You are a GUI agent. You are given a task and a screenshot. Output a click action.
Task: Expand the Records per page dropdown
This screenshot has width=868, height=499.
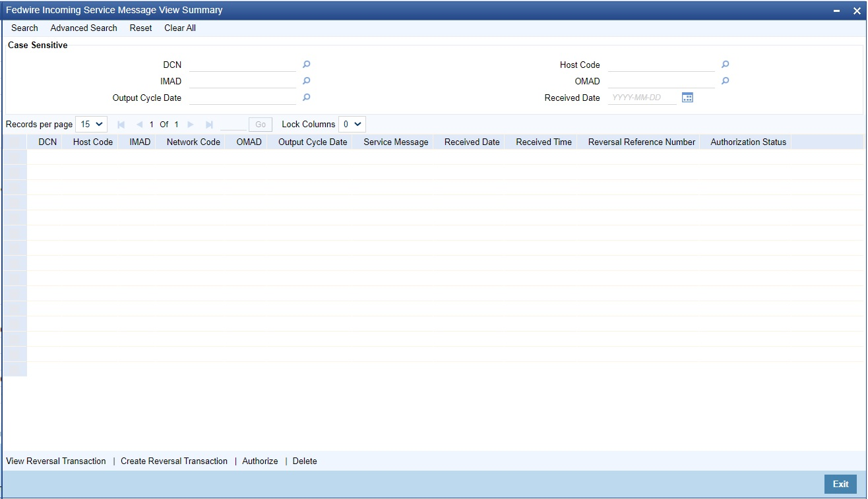tap(91, 124)
